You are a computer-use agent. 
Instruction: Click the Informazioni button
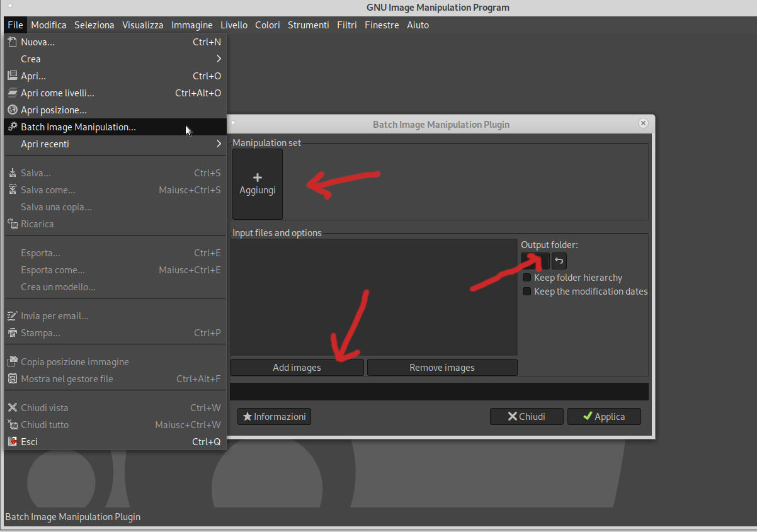point(274,417)
